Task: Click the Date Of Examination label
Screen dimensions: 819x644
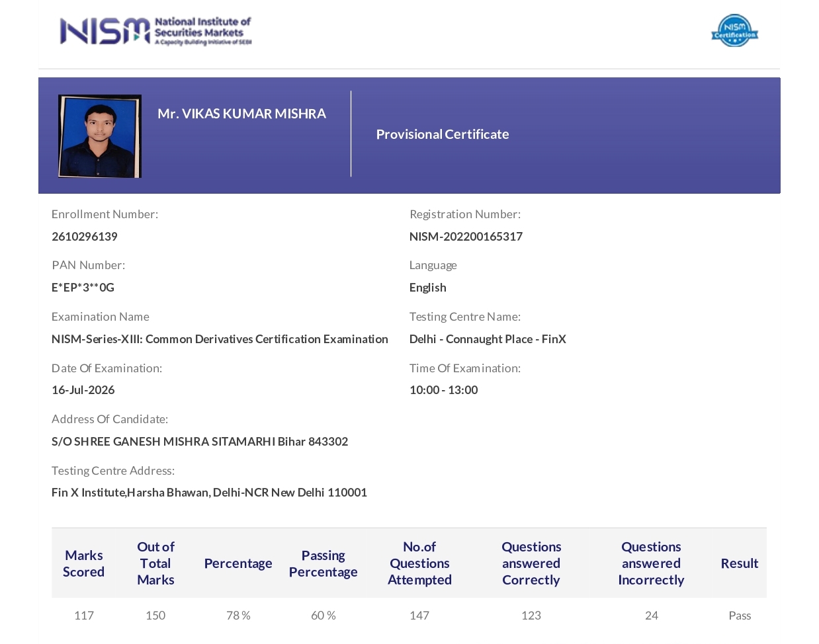Action: tap(107, 368)
